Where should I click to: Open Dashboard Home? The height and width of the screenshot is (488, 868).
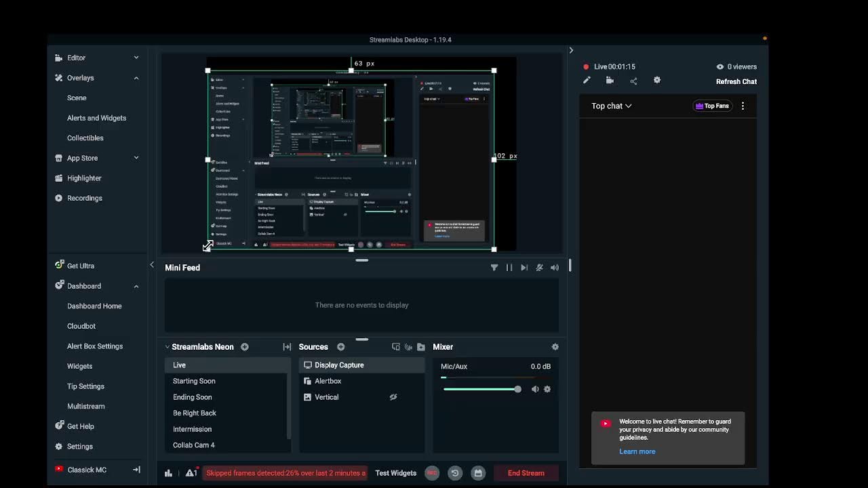94,306
